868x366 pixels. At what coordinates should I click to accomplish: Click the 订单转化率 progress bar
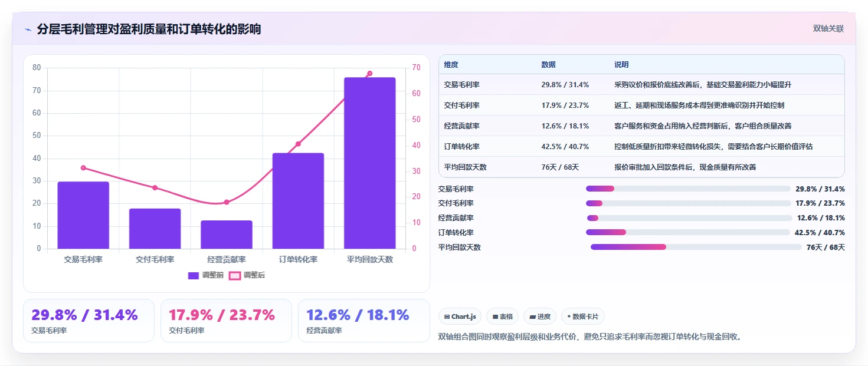click(x=688, y=232)
